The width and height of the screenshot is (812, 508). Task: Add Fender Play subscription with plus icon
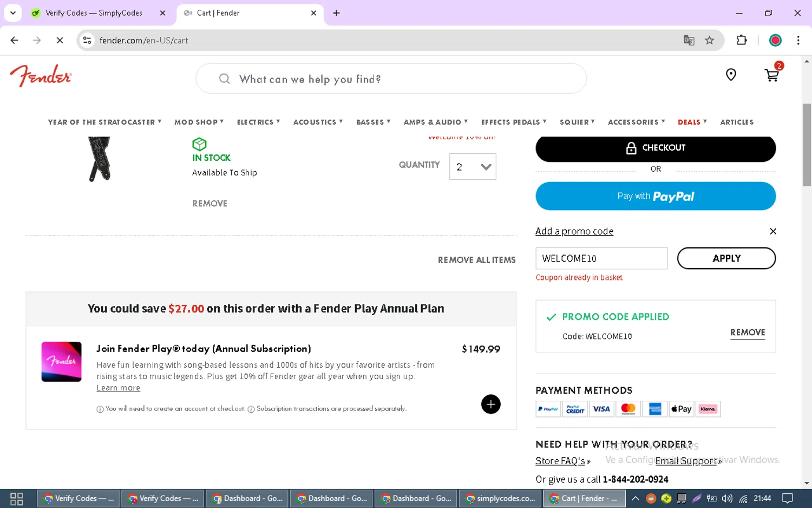pyautogui.click(x=490, y=404)
